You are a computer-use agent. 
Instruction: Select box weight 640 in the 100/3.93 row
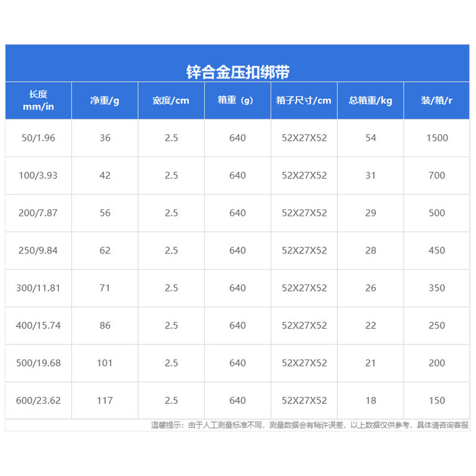pos(237,176)
